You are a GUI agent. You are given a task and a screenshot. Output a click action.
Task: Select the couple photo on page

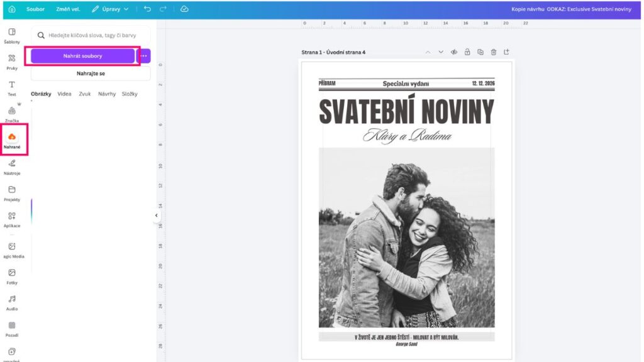coord(407,238)
